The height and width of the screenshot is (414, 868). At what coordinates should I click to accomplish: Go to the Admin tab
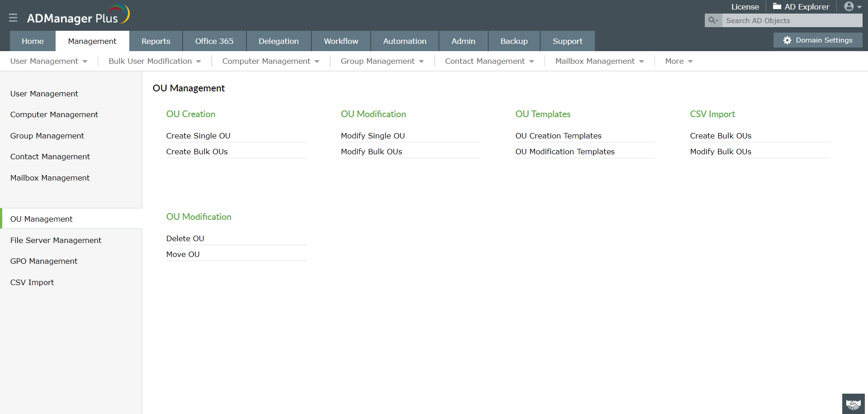tap(463, 41)
